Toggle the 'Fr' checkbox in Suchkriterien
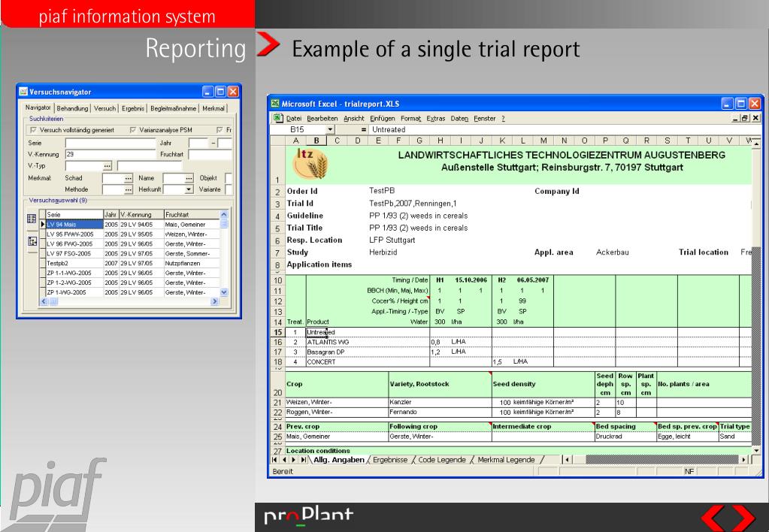This screenshot has width=769, height=532. click(x=219, y=130)
